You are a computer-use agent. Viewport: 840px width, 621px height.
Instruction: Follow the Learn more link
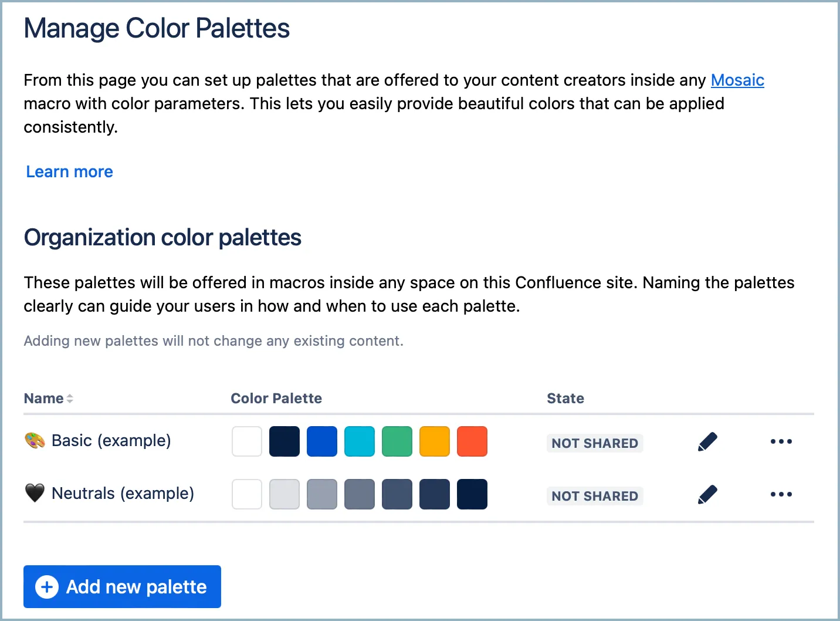(70, 171)
